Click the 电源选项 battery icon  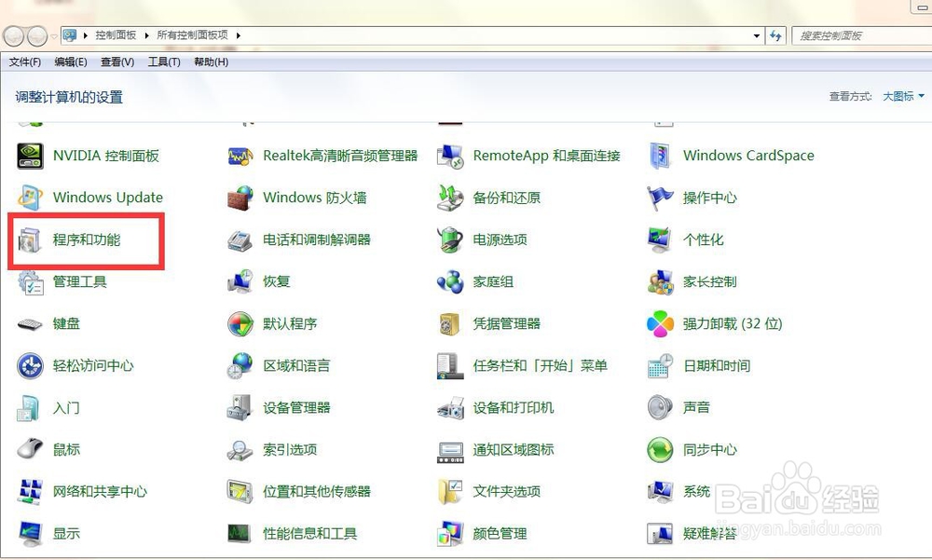(450, 239)
